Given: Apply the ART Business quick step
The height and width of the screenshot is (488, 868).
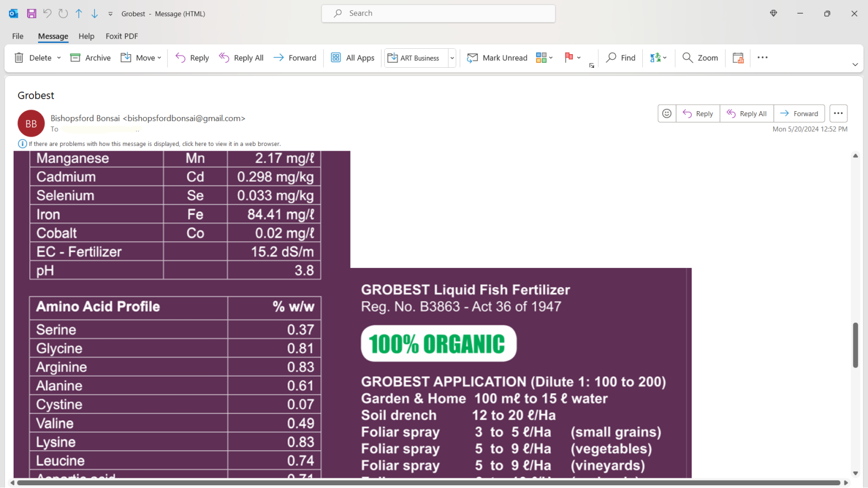Looking at the screenshot, I should tap(416, 57).
